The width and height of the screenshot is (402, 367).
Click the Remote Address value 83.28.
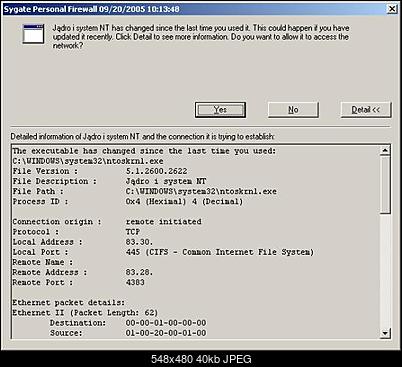tap(139, 272)
